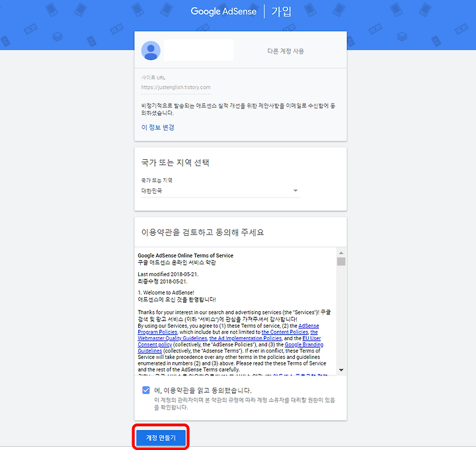
Task: Click the '가입' title in header
Action: pos(281,11)
